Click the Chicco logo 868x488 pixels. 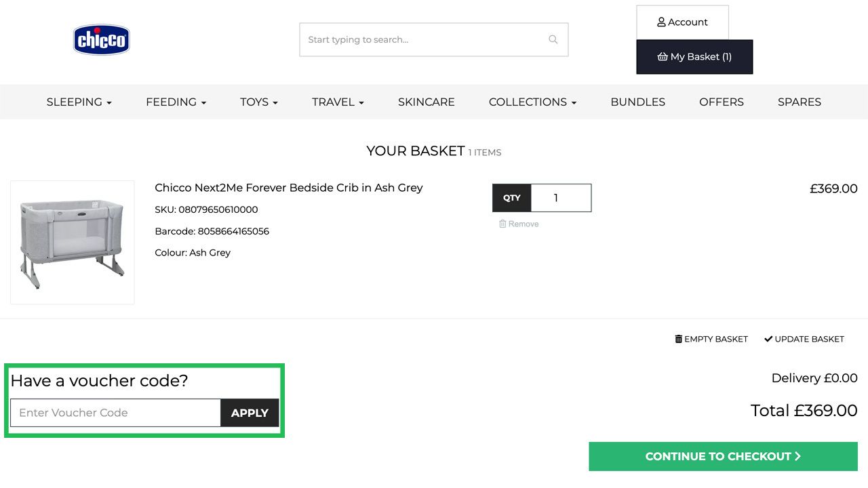pyautogui.click(x=100, y=39)
